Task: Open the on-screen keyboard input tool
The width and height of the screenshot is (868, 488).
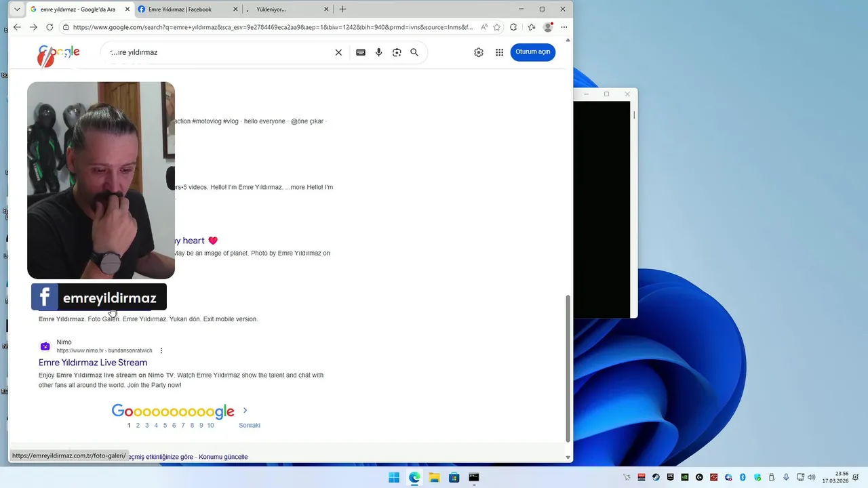Action: pyautogui.click(x=361, y=52)
